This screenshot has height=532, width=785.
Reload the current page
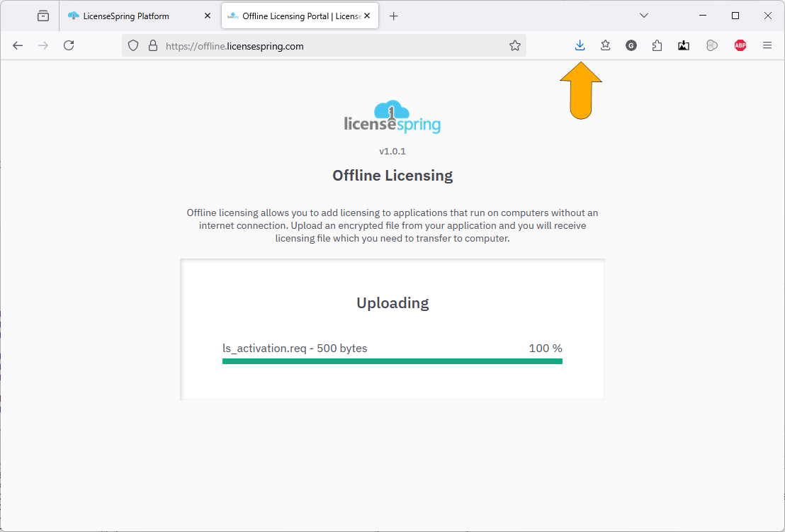click(69, 46)
